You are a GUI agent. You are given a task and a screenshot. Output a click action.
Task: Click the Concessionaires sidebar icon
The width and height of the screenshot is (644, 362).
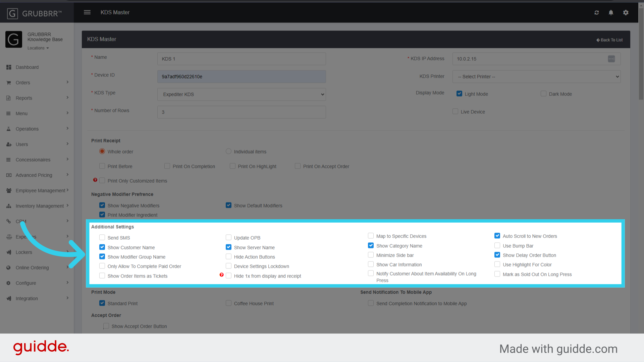pyautogui.click(x=9, y=160)
